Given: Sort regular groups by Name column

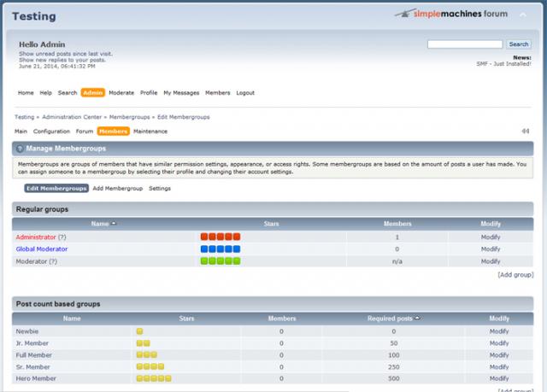Looking at the screenshot, I should [x=100, y=224].
